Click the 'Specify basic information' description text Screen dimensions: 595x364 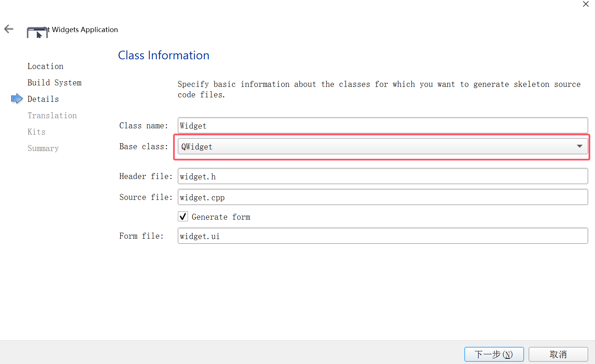[x=379, y=90]
